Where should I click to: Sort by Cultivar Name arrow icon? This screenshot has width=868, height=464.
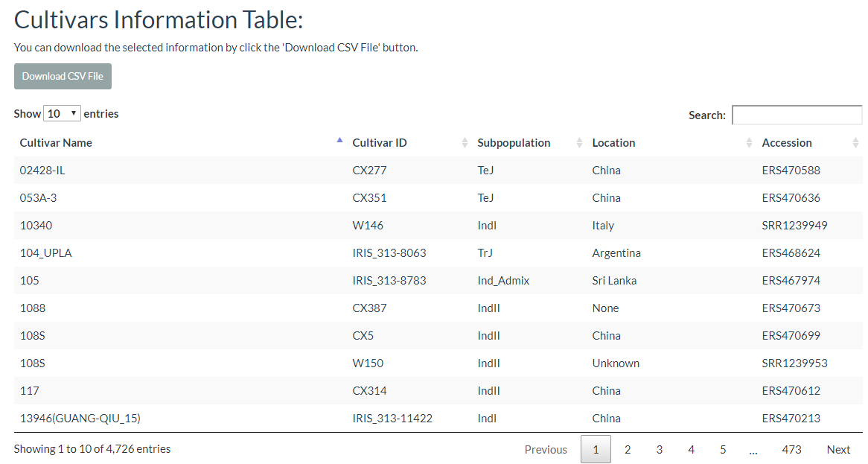[x=339, y=141]
